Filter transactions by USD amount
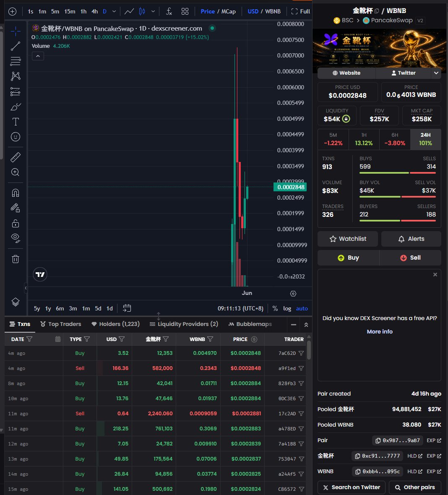This screenshot has width=448, height=495. [x=122, y=339]
